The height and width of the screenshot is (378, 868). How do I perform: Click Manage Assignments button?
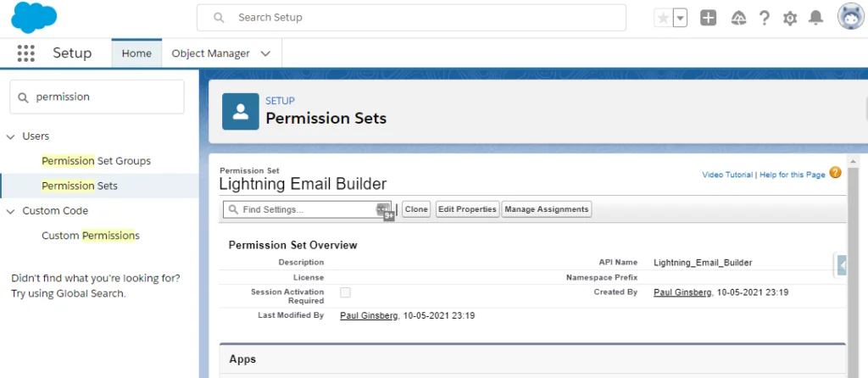click(x=547, y=209)
